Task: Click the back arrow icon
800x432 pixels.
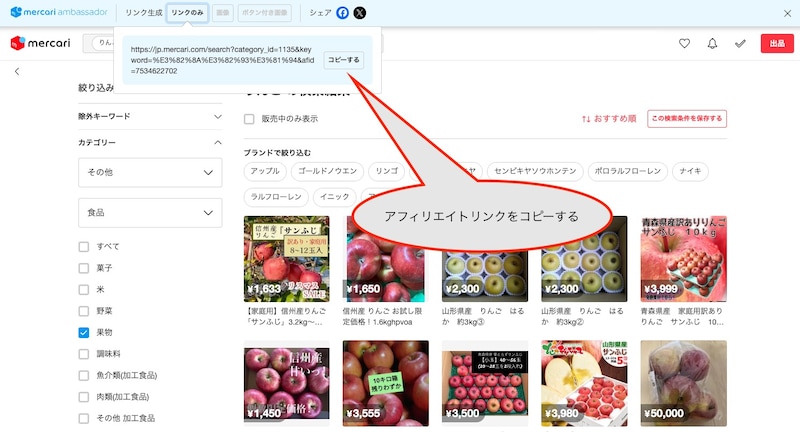Action: click(17, 71)
